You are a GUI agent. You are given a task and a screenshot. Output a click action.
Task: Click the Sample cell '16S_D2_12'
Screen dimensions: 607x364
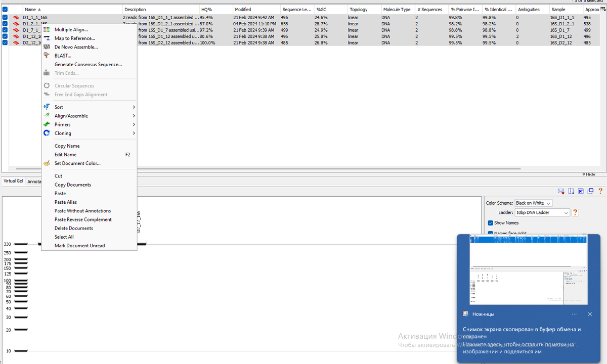(561, 43)
